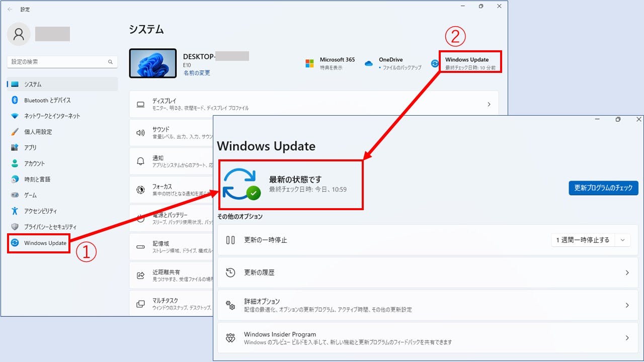Select Bluetooth とデバイス in the sidebar
Viewport: 644px width, 362px height.
coord(62,100)
